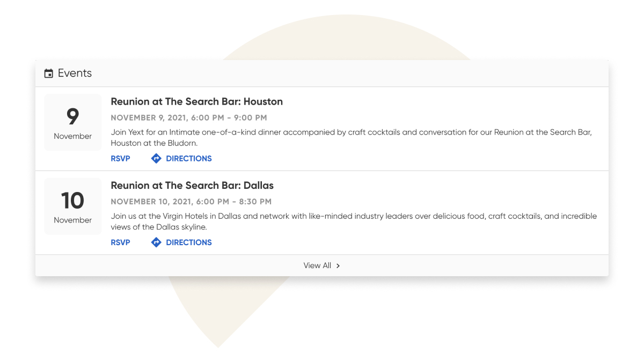The image size is (644, 362).
Task: Click the Houston event's directions arrow icon
Action: point(156,158)
